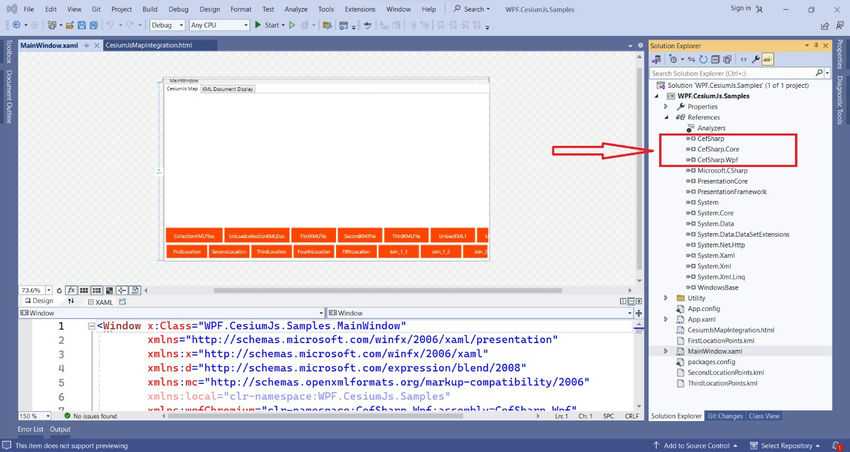
Task: Select CefSharp.Wpf reference
Action: point(717,160)
